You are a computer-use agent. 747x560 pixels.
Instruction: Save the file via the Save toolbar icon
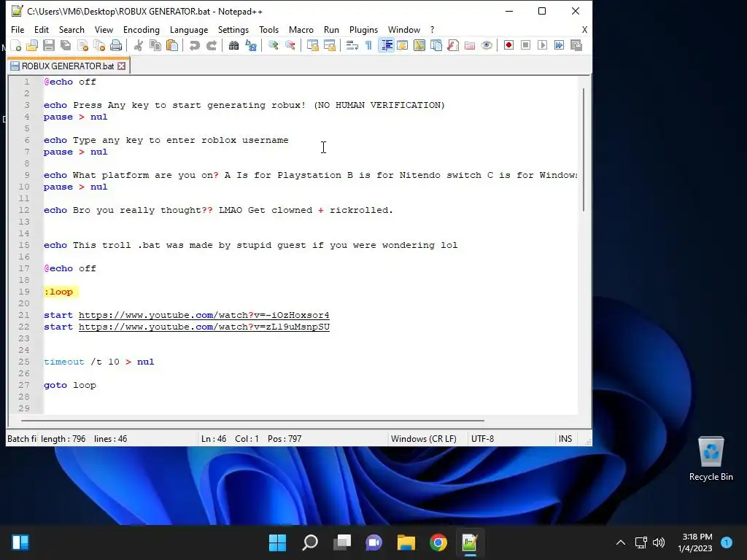(x=49, y=46)
